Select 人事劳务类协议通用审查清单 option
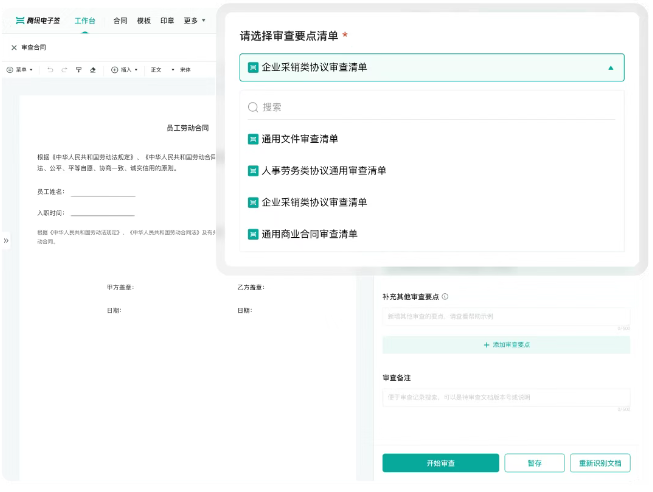Image resolution: width=653 pixels, height=492 pixels. point(431,171)
